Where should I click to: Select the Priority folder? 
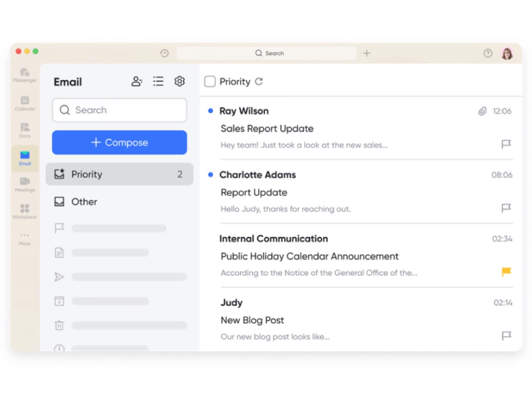[119, 174]
